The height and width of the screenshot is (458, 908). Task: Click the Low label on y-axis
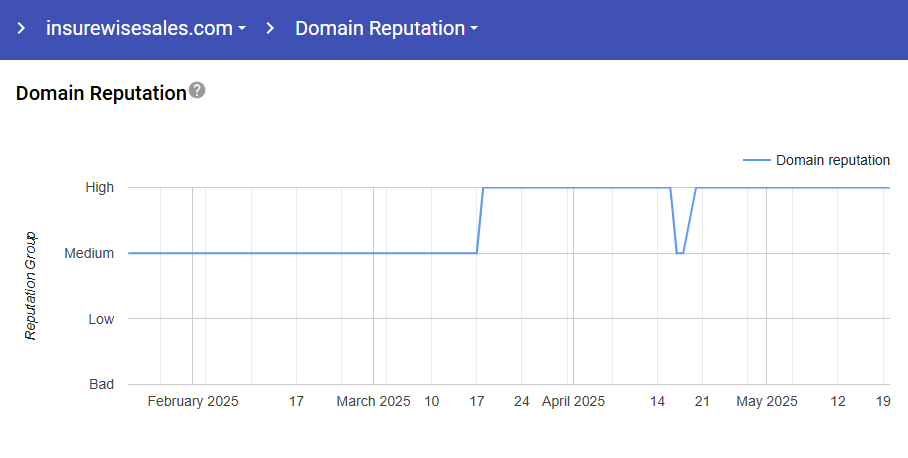(100, 319)
